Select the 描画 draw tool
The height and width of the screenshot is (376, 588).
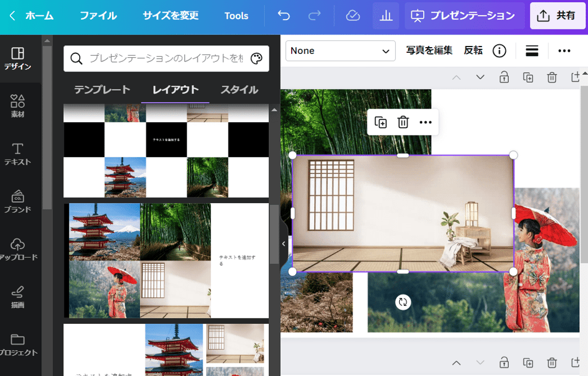pos(18,297)
